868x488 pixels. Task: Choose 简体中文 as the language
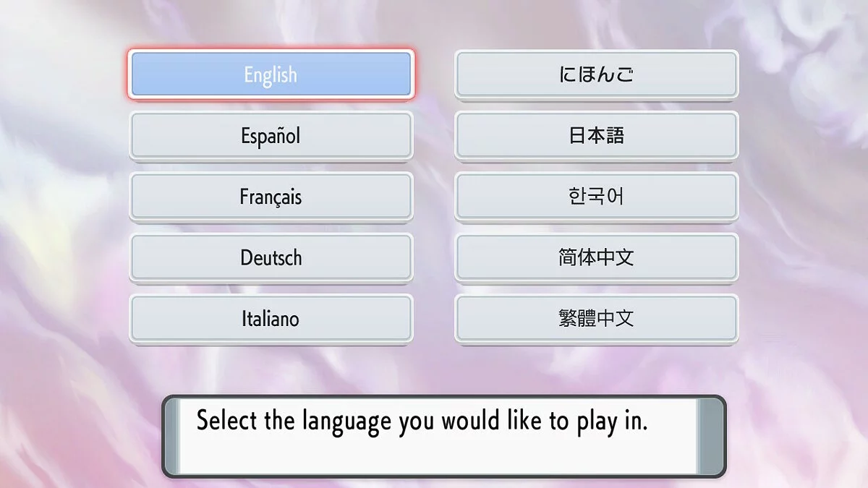click(596, 258)
